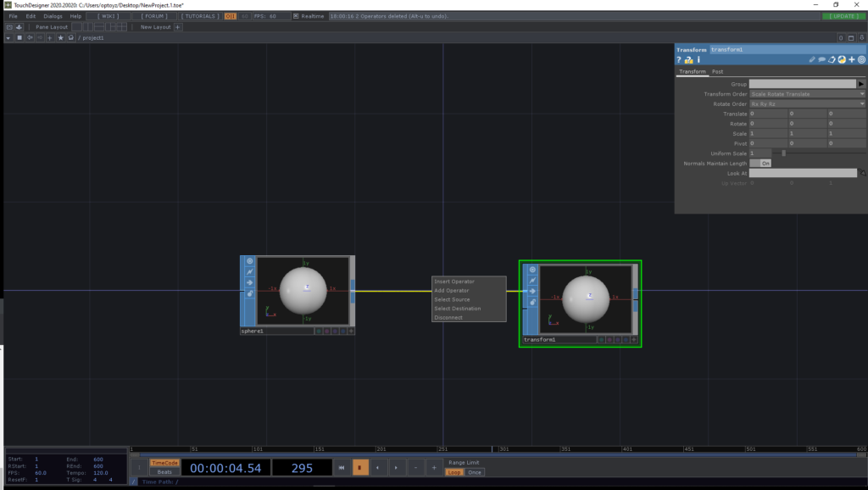Expand the Transform Order dropdown
868x490 pixels.
pos(807,94)
